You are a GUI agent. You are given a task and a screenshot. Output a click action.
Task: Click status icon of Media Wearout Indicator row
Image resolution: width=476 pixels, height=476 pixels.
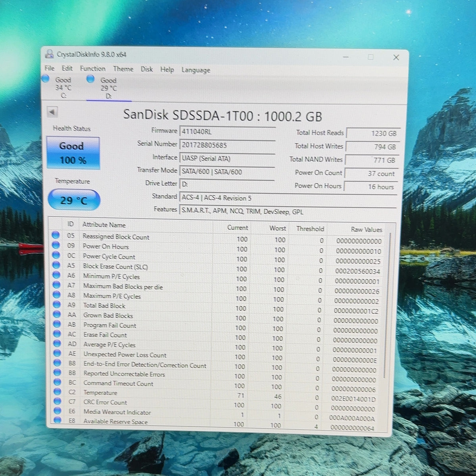[58, 411]
